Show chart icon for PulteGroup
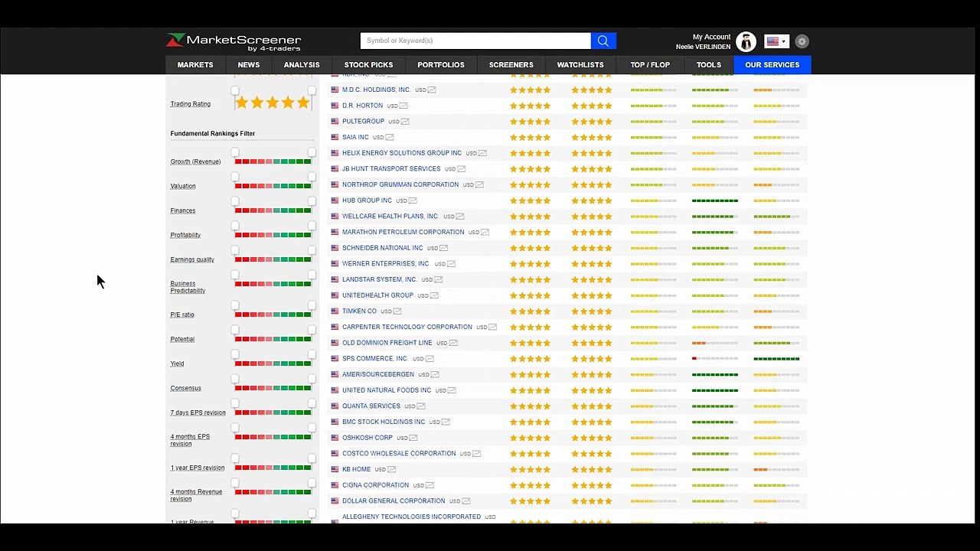Screen dimensions: 980x551 [x=405, y=122]
